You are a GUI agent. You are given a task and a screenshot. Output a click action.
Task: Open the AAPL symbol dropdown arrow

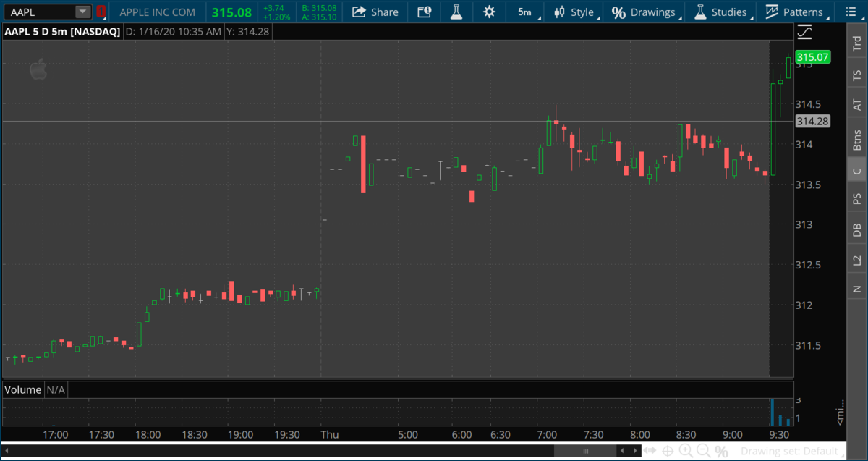point(83,12)
